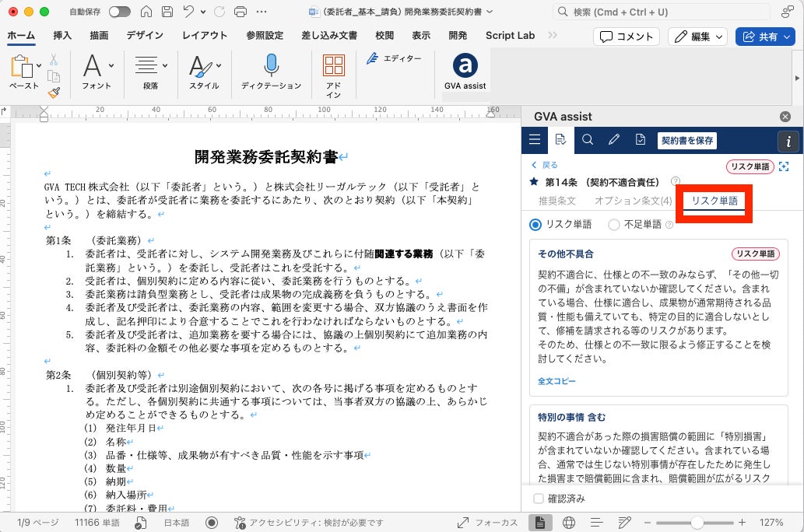Switch to the オプション条文(4) tab
Viewport: 804px width, 532px height.
point(633,201)
